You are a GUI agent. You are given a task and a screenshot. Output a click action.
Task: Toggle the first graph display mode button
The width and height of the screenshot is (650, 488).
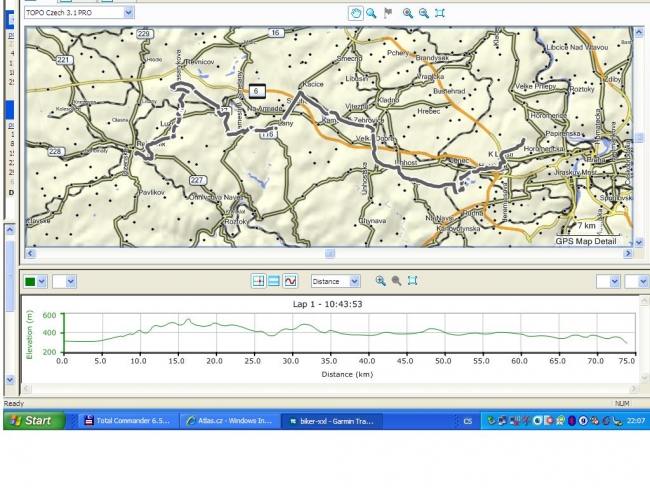coord(258,282)
